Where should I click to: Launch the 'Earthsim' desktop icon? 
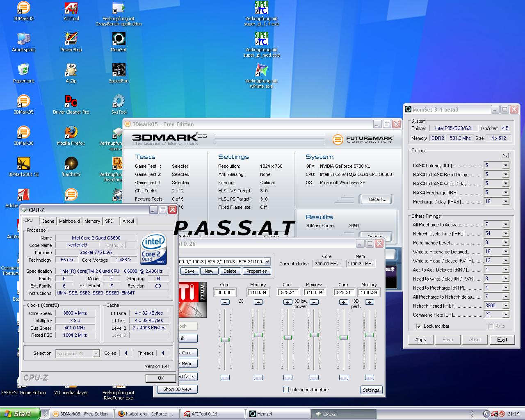[71, 167]
